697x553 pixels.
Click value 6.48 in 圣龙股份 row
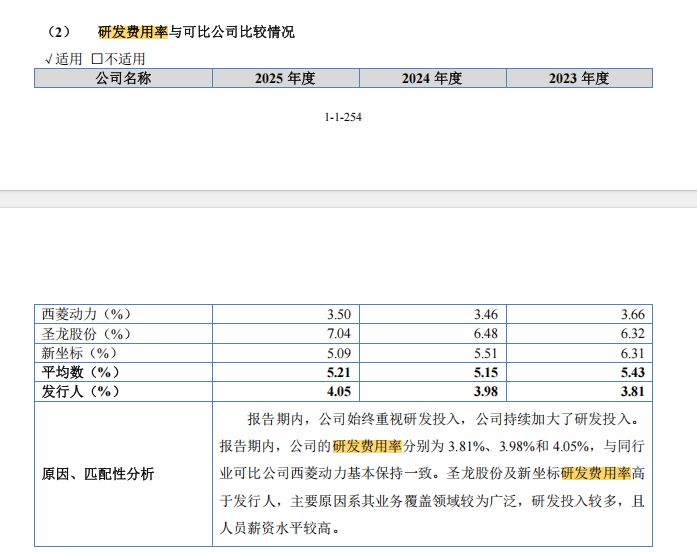click(486, 333)
